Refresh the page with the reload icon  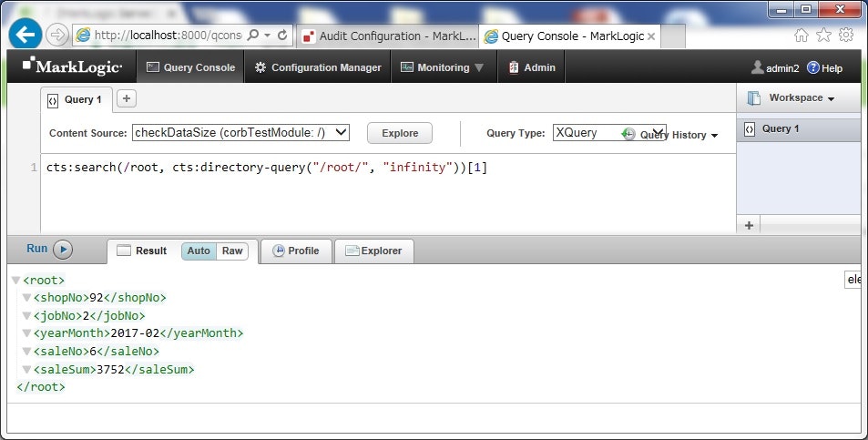282,36
